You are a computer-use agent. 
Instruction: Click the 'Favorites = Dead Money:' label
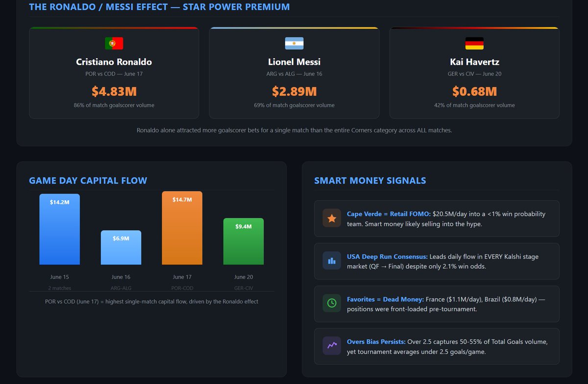(385, 299)
